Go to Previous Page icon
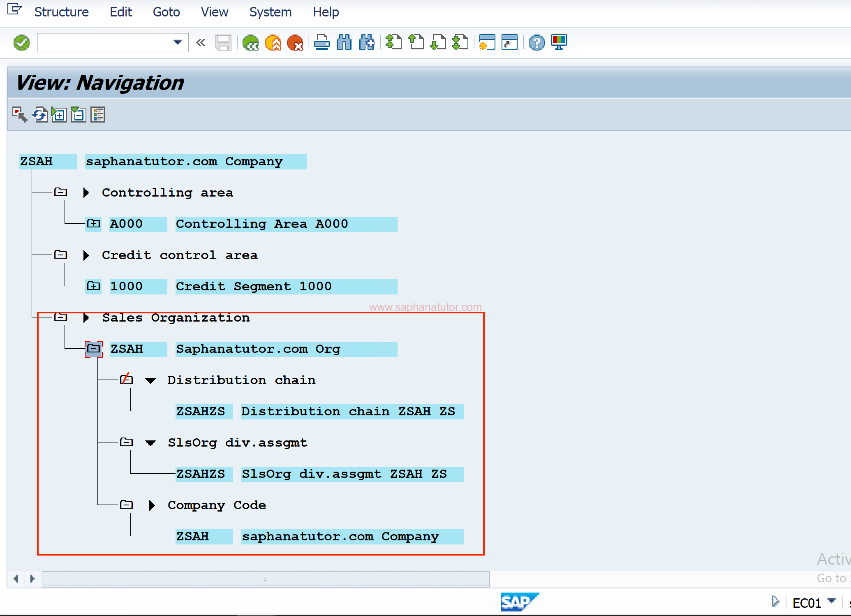The height and width of the screenshot is (616, 851). coord(416,42)
